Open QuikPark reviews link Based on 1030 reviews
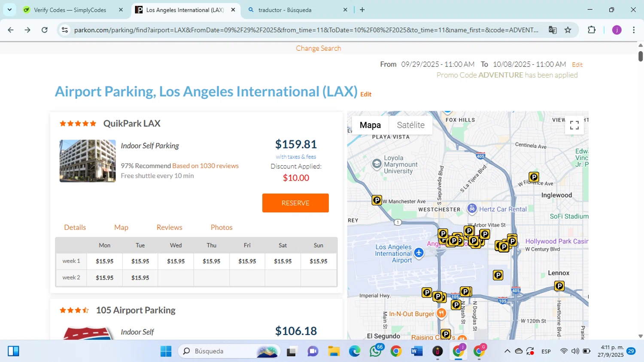 pos(205,166)
